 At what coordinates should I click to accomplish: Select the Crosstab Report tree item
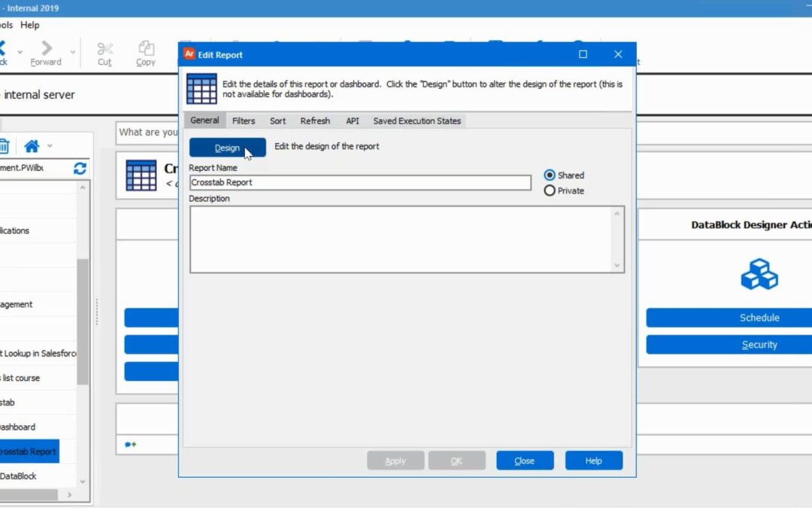click(29, 452)
